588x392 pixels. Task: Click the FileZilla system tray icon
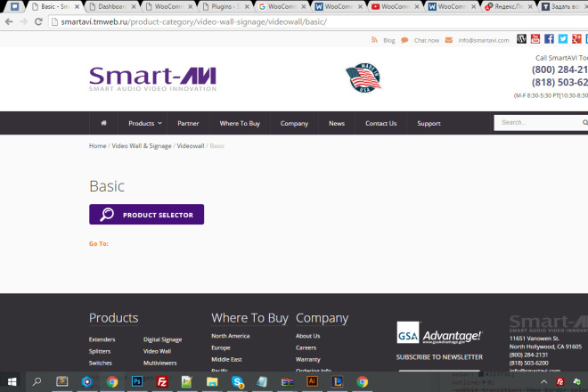(559, 382)
